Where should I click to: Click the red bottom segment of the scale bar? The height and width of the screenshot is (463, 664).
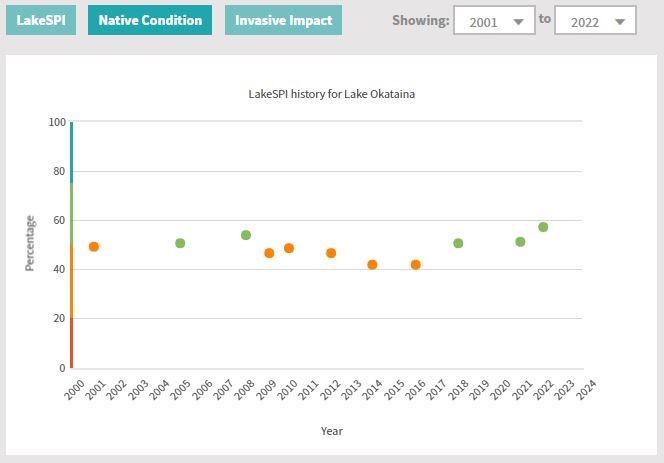(71, 343)
